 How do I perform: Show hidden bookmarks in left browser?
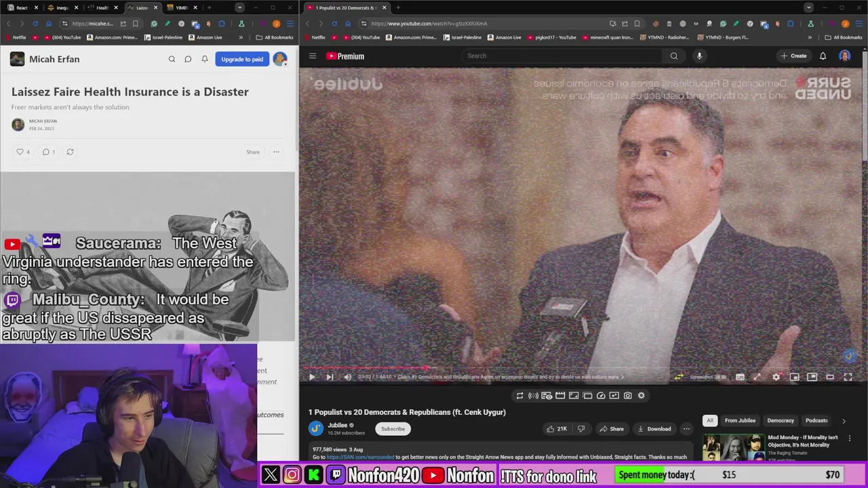(x=239, y=37)
